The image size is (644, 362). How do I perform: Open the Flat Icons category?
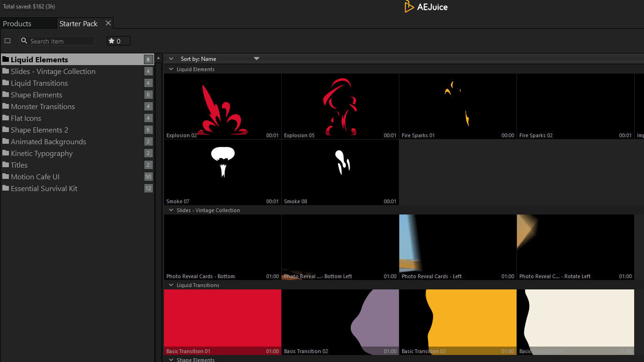click(x=77, y=118)
